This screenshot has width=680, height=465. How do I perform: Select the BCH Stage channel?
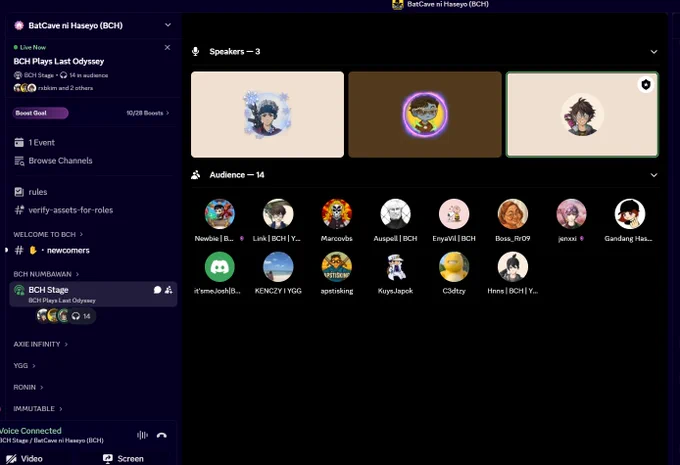[93, 294]
